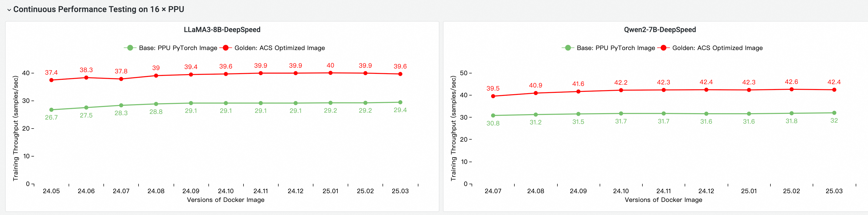This screenshot has width=868, height=215.
Task: Toggle Base: PPU PyTorch Image in LLaMA3 legend
Action: (178, 48)
